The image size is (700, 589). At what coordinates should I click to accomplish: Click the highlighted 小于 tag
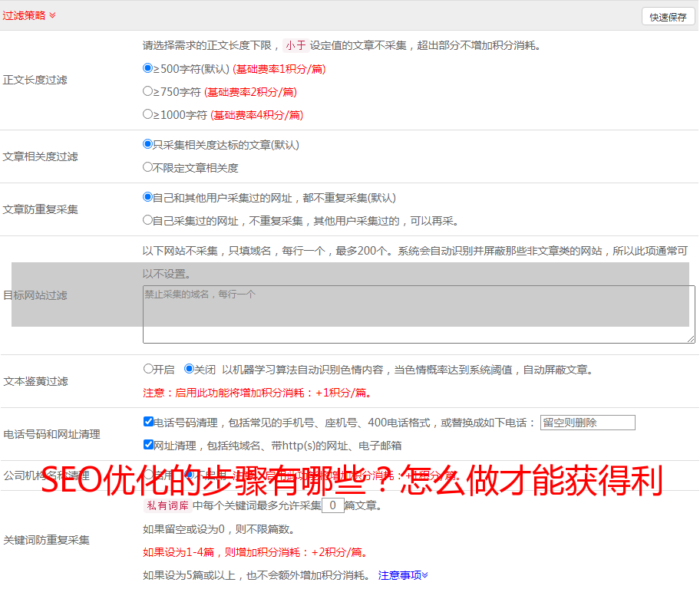(x=296, y=45)
